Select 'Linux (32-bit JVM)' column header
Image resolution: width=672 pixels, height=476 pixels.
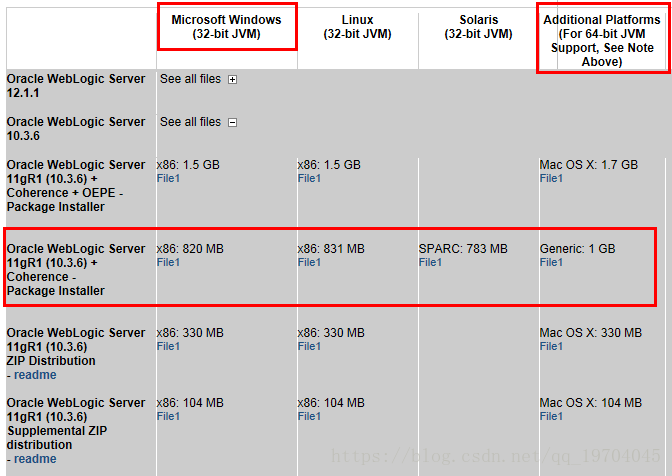coord(357,27)
